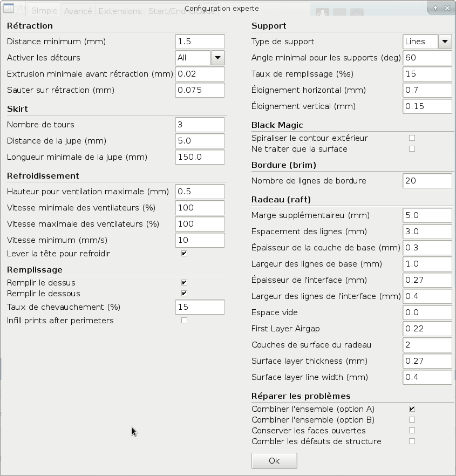
Task: Select the 'Lines' combo box value
Action: pyautogui.click(x=420, y=42)
